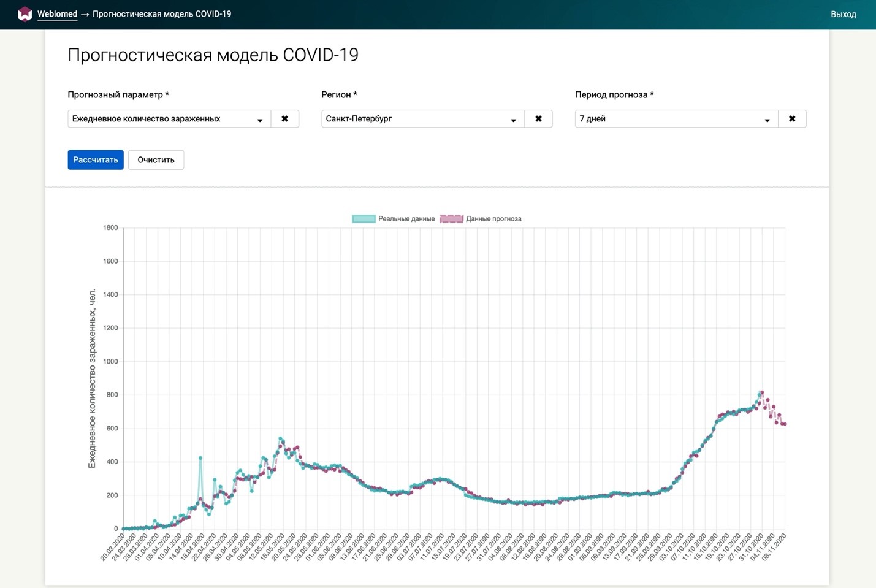The image size is (876, 588).
Task: Click the 08.11.2020 date label on x-axis
Action: click(773, 547)
